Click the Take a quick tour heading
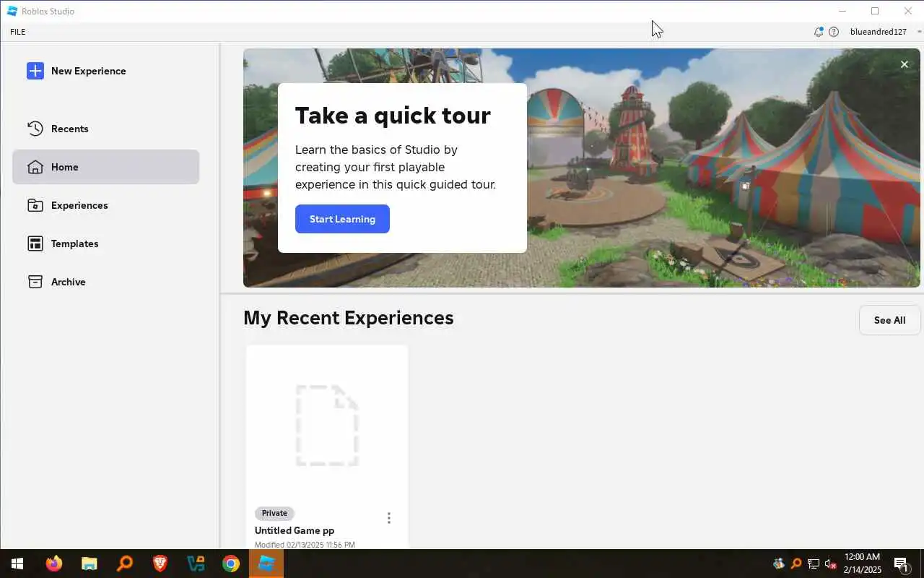This screenshot has width=924, height=578. (393, 116)
